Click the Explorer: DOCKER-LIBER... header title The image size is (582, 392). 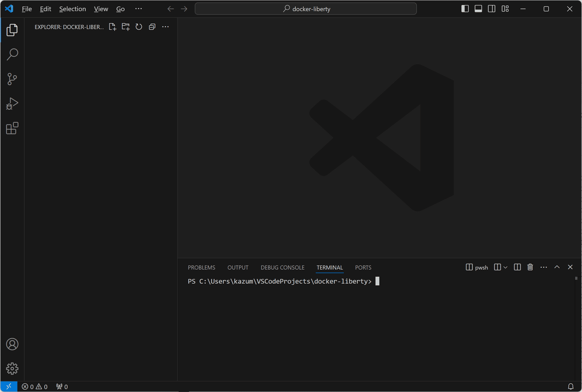tap(69, 27)
